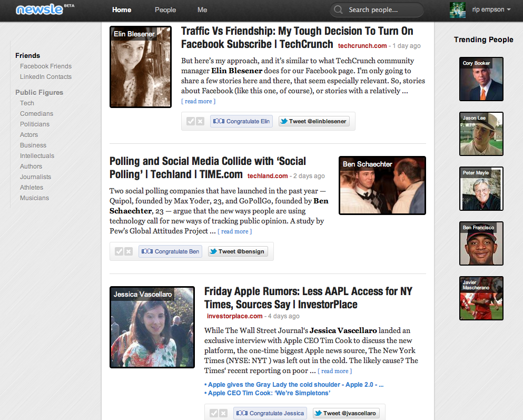Dismiss Jessica Vascellaro story with X icon
This screenshot has width=523, height=420.
(x=223, y=413)
